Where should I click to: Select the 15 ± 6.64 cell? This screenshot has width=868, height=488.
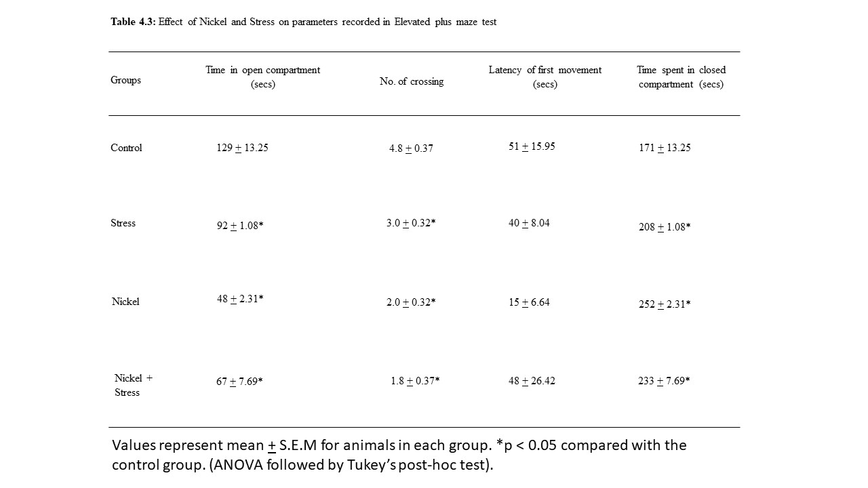click(529, 302)
